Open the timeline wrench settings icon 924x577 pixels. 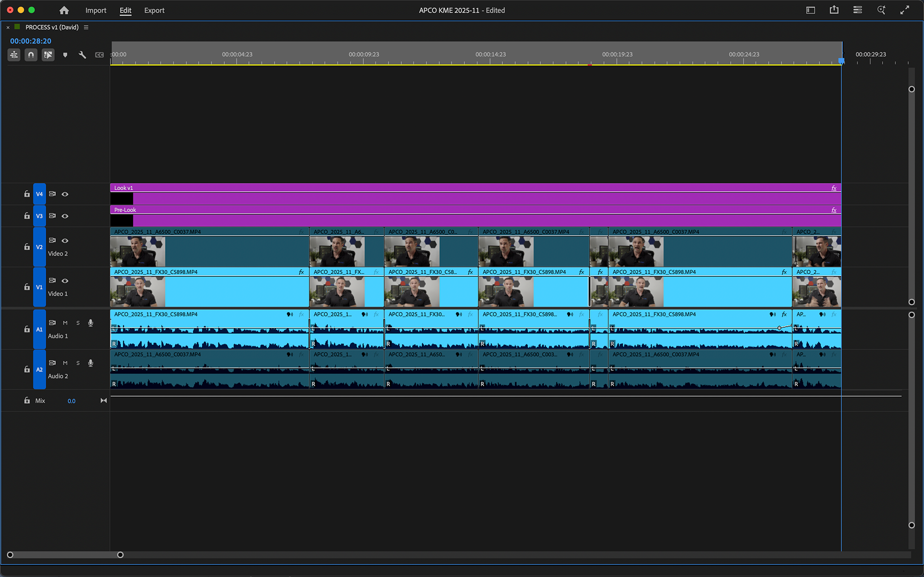tap(82, 54)
